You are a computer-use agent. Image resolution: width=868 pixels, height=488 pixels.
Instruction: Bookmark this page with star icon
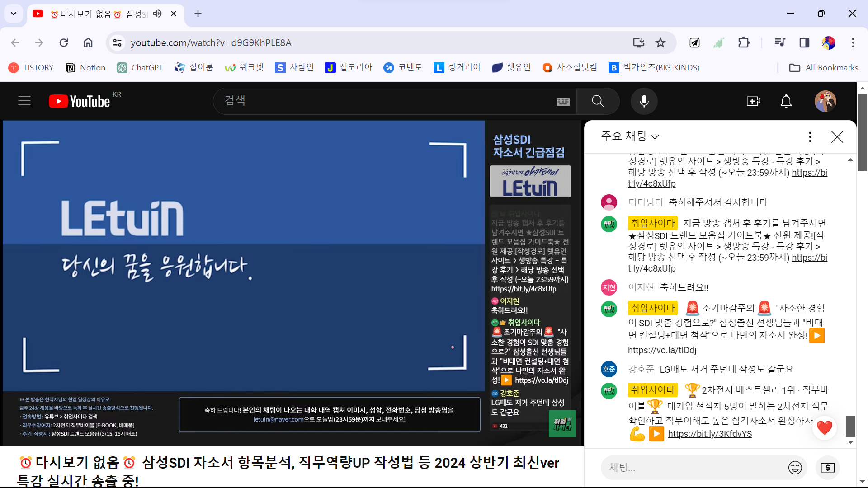click(660, 42)
